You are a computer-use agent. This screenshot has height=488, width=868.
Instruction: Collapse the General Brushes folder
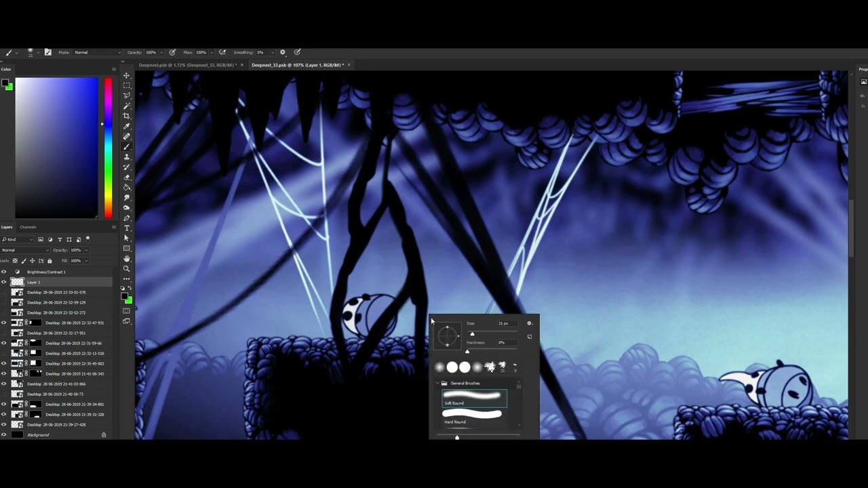click(438, 383)
